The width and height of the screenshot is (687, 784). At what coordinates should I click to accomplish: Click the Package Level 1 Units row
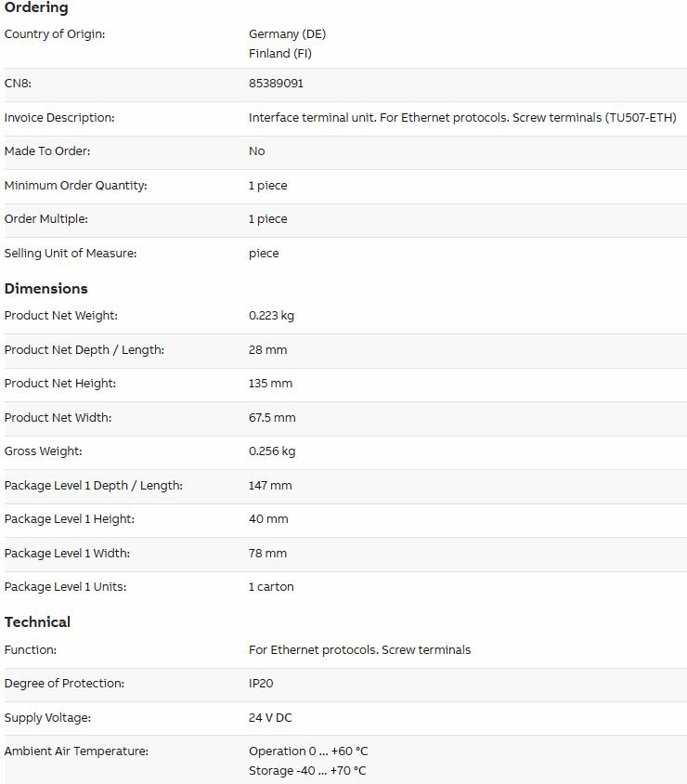tap(345, 587)
